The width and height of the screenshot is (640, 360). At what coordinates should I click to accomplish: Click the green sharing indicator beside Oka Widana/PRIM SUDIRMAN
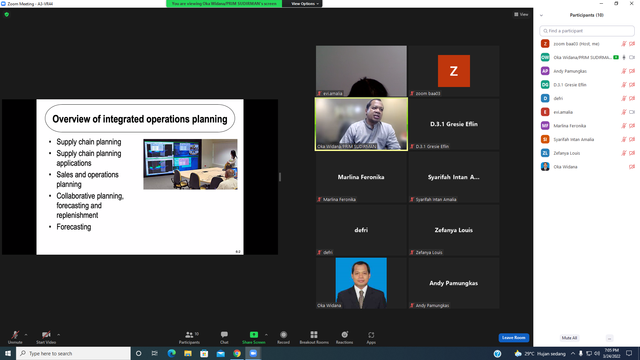(616, 58)
